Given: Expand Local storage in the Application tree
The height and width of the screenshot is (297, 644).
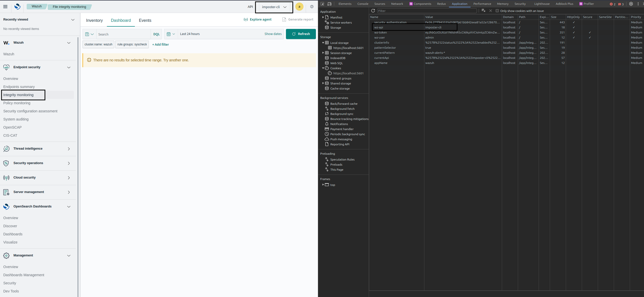Looking at the screenshot, I should [x=323, y=43].
